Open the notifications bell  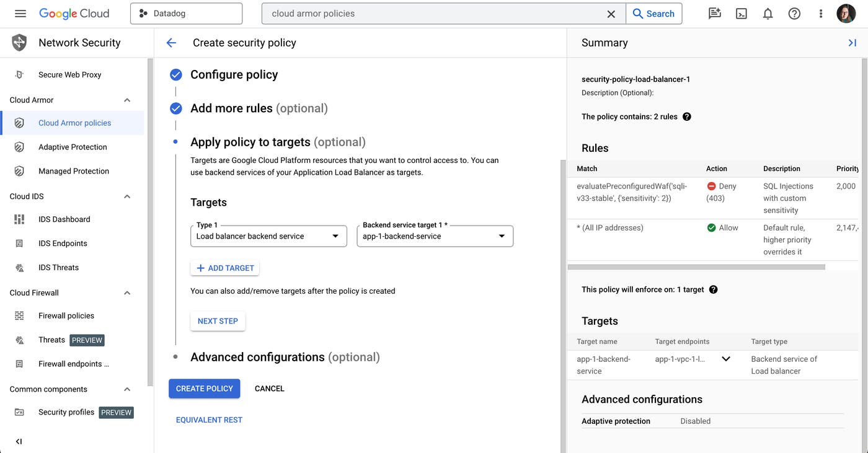pyautogui.click(x=768, y=14)
